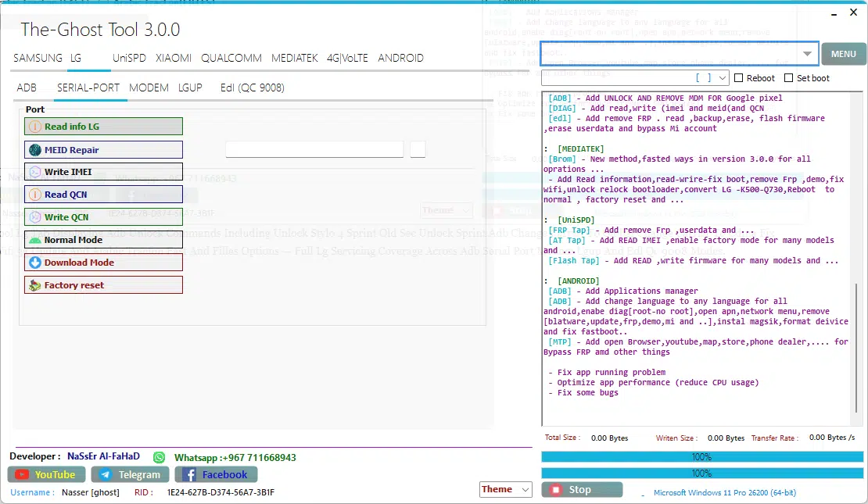
Task: Click the MEID Repair button
Action: (x=103, y=150)
